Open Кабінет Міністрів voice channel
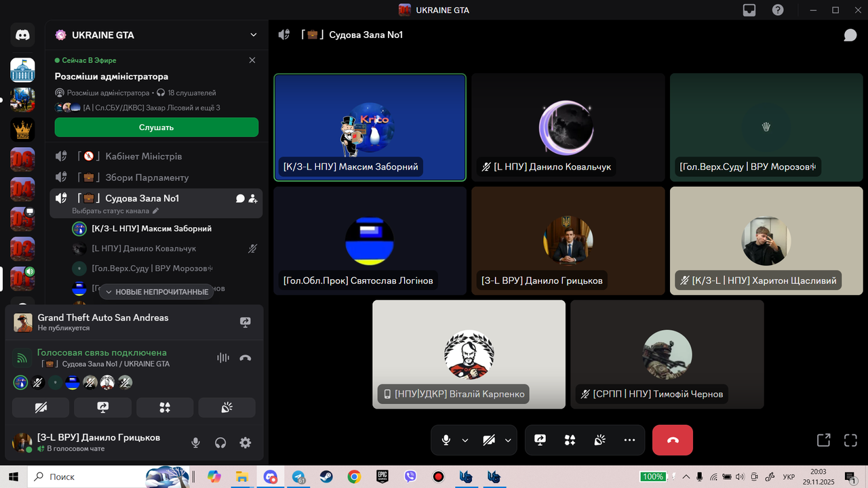The image size is (868, 488). coord(156,156)
